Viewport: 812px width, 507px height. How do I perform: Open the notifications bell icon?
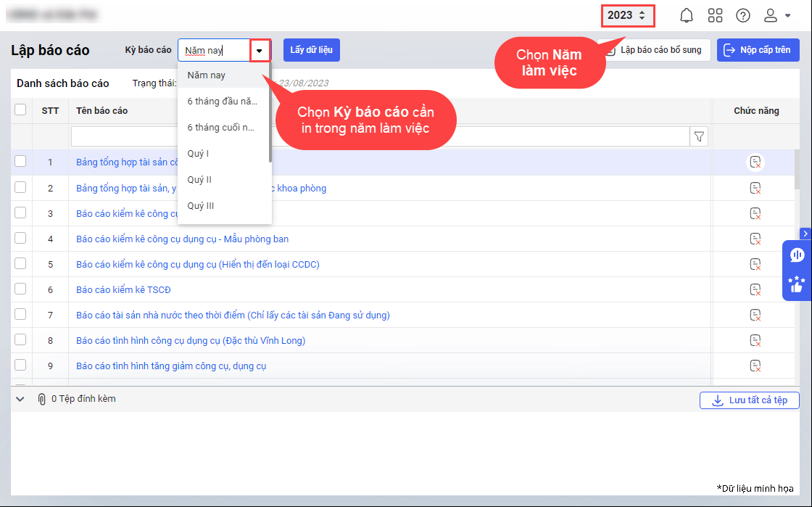coord(686,15)
